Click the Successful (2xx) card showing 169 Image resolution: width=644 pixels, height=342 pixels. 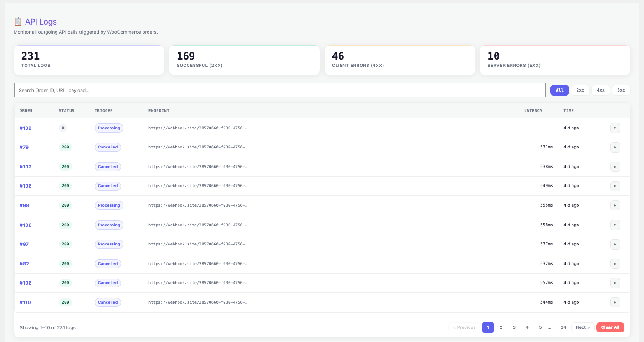coord(245,60)
